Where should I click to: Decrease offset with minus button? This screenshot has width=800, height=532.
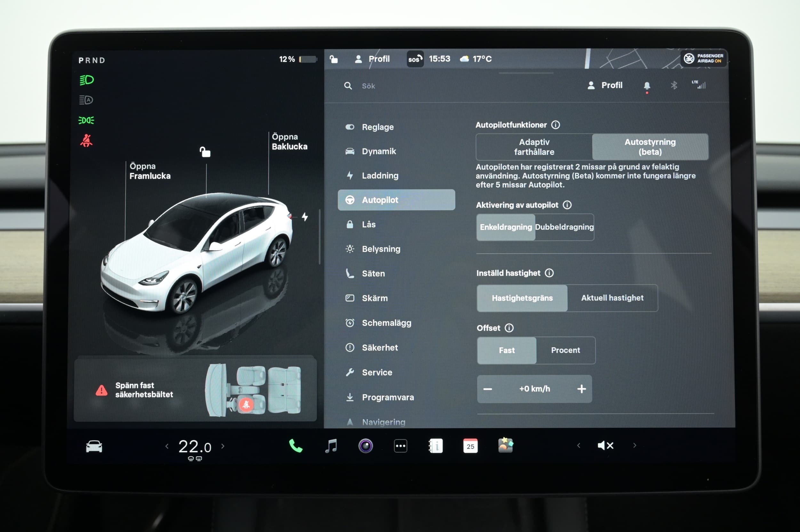488,389
